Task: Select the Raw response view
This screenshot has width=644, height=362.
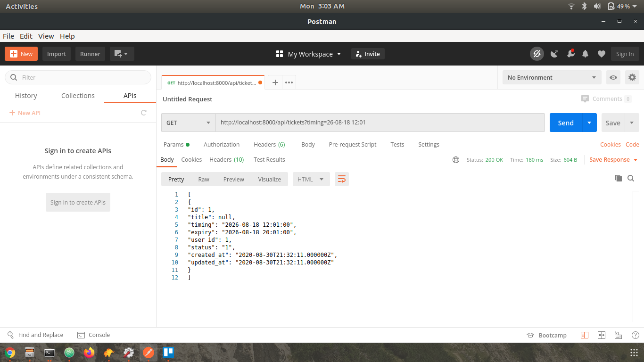Action: click(x=204, y=179)
